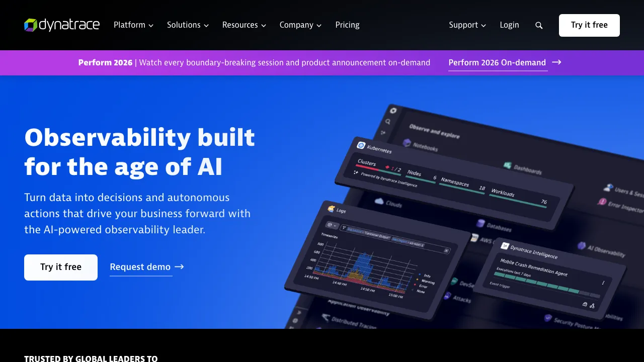Open Perform 2026 On-demand link
The width and height of the screenshot is (644, 362).
click(x=497, y=62)
